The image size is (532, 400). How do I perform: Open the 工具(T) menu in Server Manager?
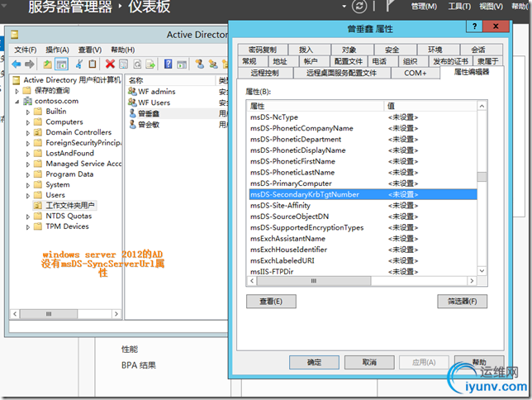point(459,6)
